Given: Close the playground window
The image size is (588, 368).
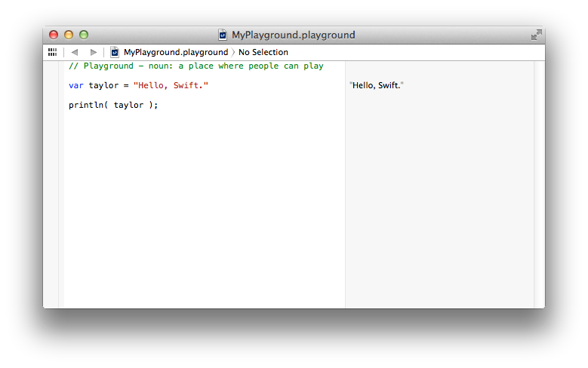Looking at the screenshot, I should pyautogui.click(x=54, y=35).
